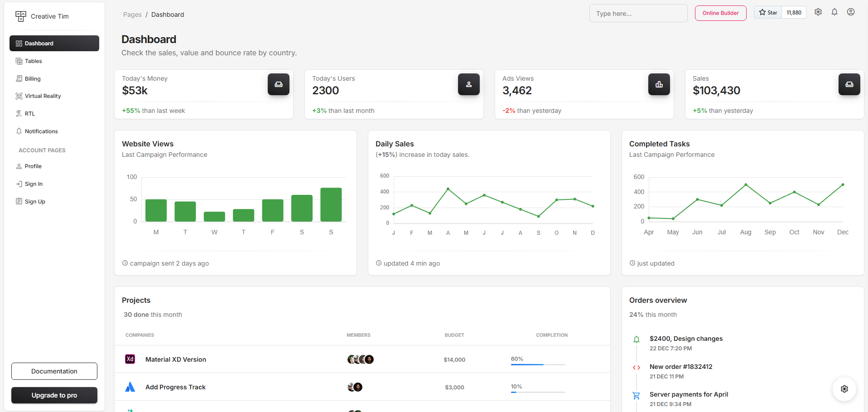
Task: Click the clock icon by updated 4 min ago
Action: click(x=379, y=263)
